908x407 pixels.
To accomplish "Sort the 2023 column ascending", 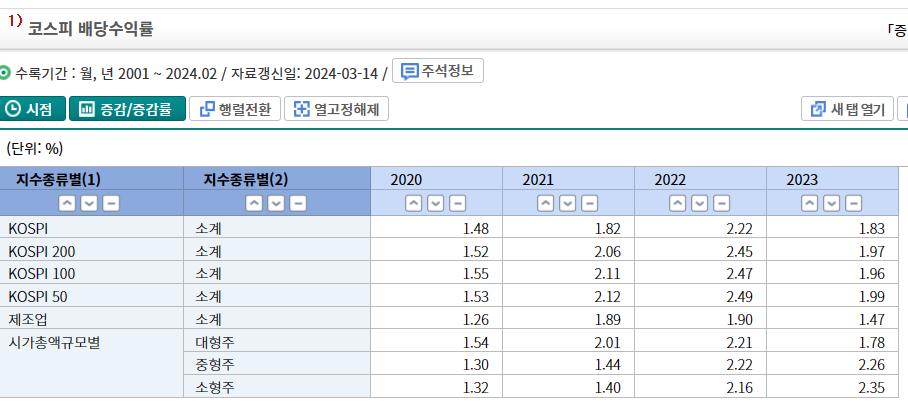I will [x=810, y=203].
